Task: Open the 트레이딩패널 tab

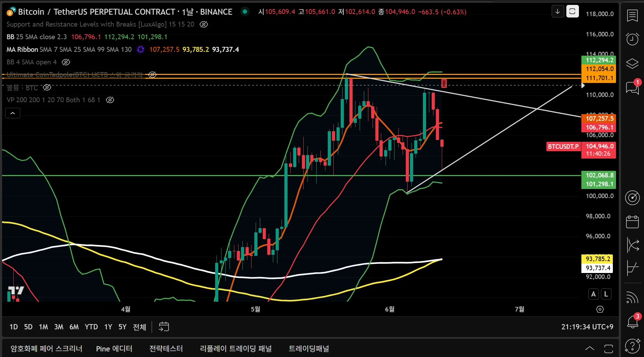Action: [x=309, y=349]
